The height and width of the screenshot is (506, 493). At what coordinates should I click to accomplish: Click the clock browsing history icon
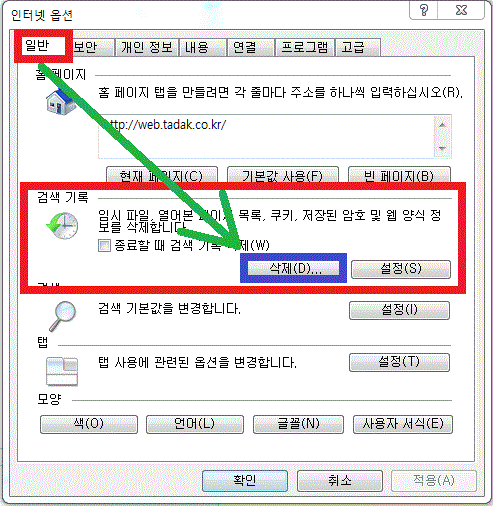(62, 226)
